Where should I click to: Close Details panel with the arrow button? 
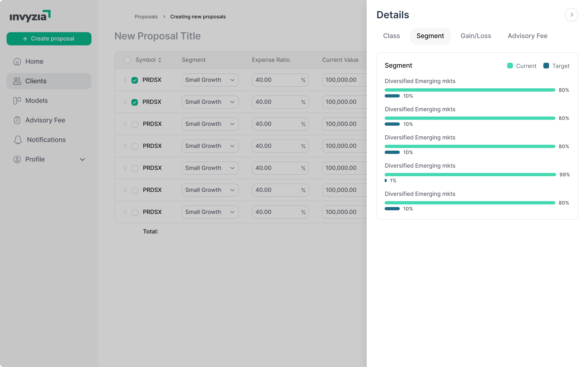571,15
